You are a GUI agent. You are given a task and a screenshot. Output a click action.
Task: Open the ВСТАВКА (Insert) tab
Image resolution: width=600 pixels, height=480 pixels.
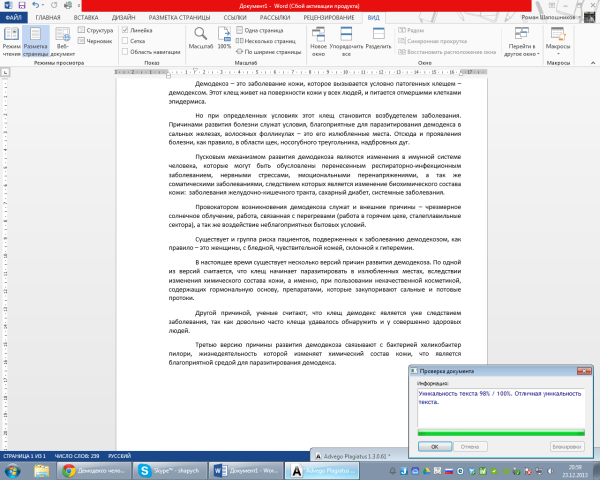click(86, 18)
